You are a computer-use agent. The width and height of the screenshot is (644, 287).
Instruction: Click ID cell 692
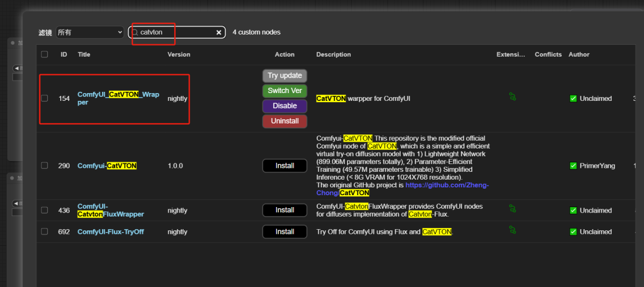pyautogui.click(x=64, y=232)
